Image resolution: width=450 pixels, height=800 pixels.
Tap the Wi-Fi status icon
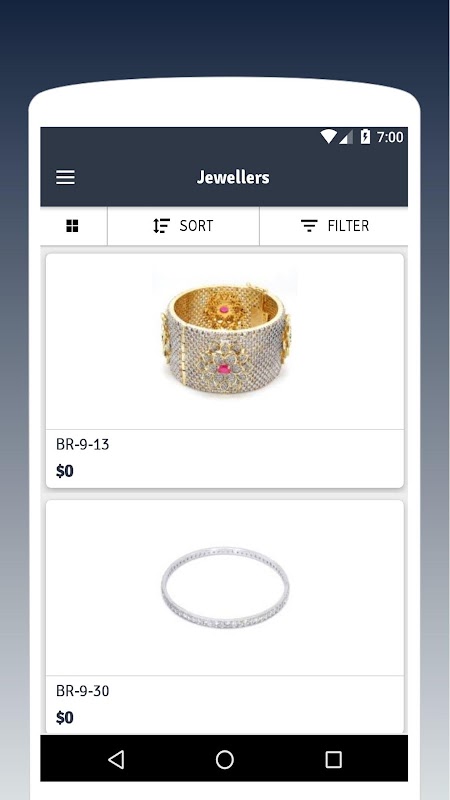pos(328,137)
